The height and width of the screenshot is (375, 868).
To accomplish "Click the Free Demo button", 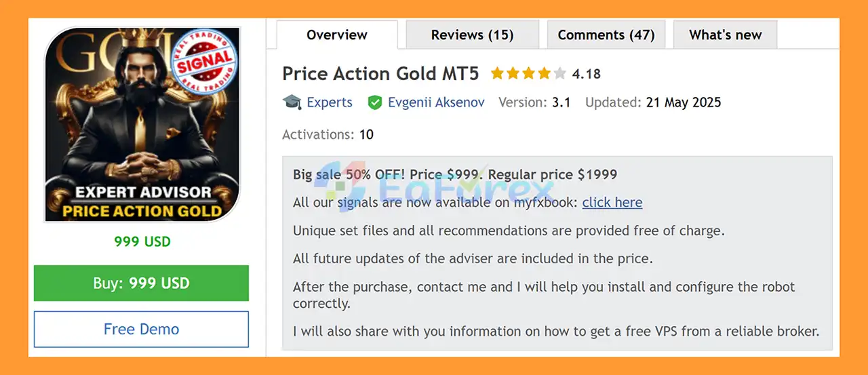I will click(x=141, y=330).
